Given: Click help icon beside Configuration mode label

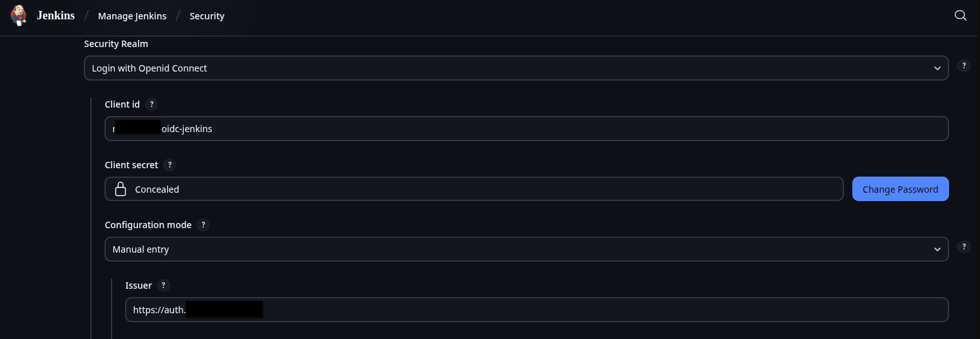Looking at the screenshot, I should point(203,225).
